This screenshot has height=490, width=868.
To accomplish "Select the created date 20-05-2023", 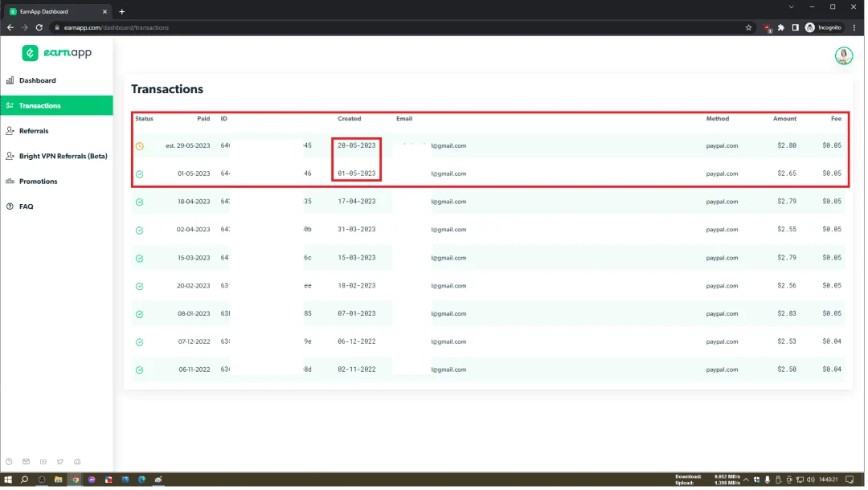I will click(357, 146).
